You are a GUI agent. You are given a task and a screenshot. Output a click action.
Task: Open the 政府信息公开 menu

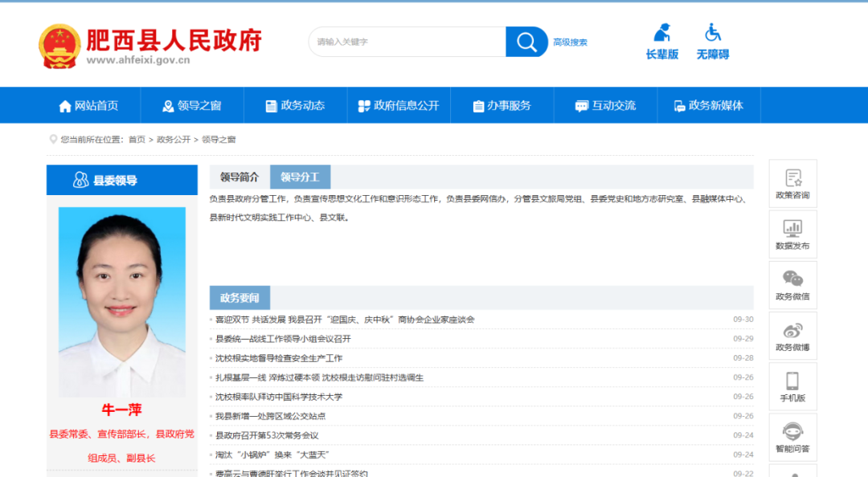click(399, 104)
